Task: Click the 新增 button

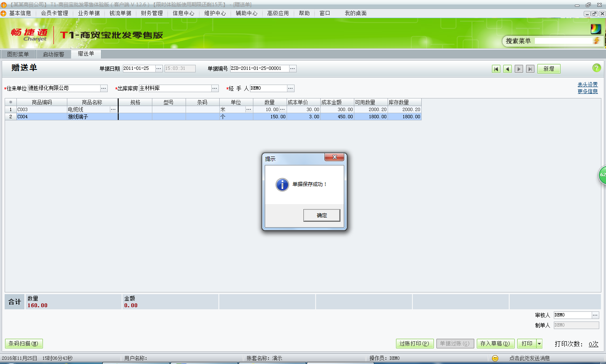Action: [x=549, y=69]
